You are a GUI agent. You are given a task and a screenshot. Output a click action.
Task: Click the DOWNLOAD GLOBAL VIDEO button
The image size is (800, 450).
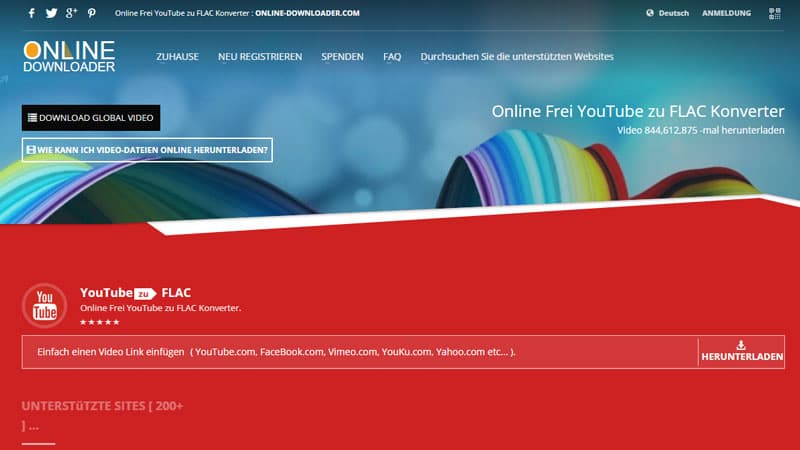91,118
